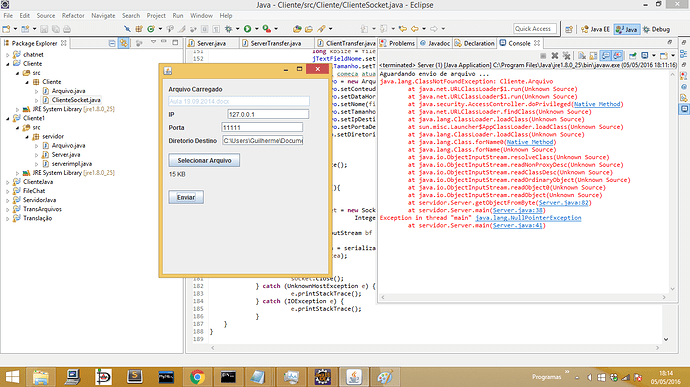Screen dimensions: 690x387
Task: Switch to the Java perspective
Action: point(627,29)
